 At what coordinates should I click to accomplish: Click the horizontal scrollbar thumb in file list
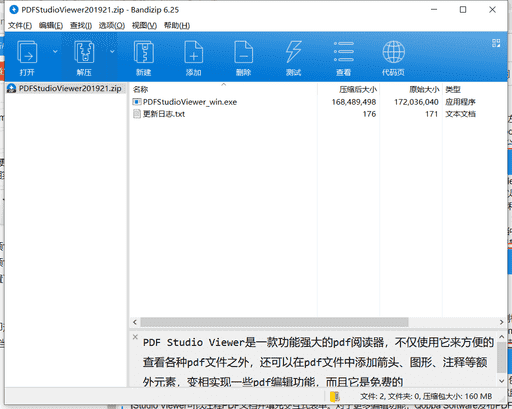click(x=274, y=322)
